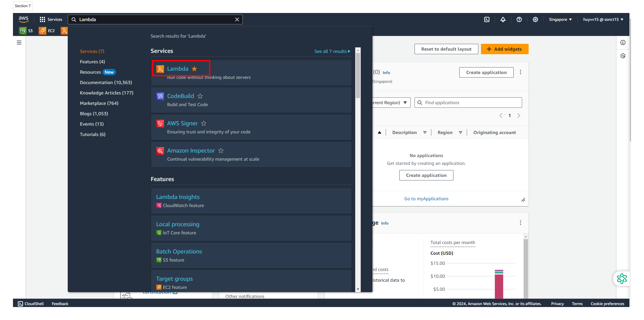
Task: Click the search results scrollbar thumb
Action: click(x=358, y=75)
